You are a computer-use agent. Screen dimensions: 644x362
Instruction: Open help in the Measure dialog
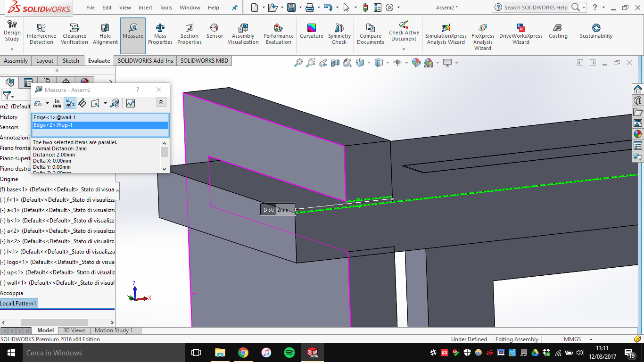coord(138,90)
